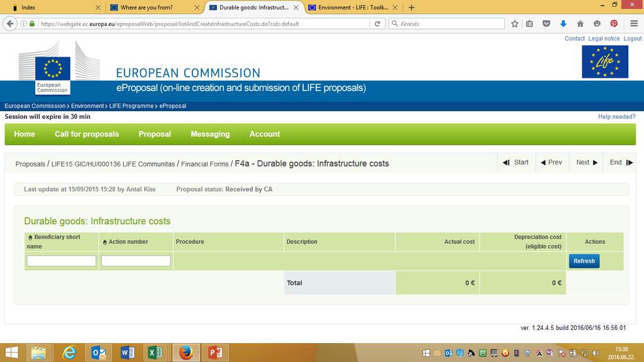Go to the Next form

point(587,163)
